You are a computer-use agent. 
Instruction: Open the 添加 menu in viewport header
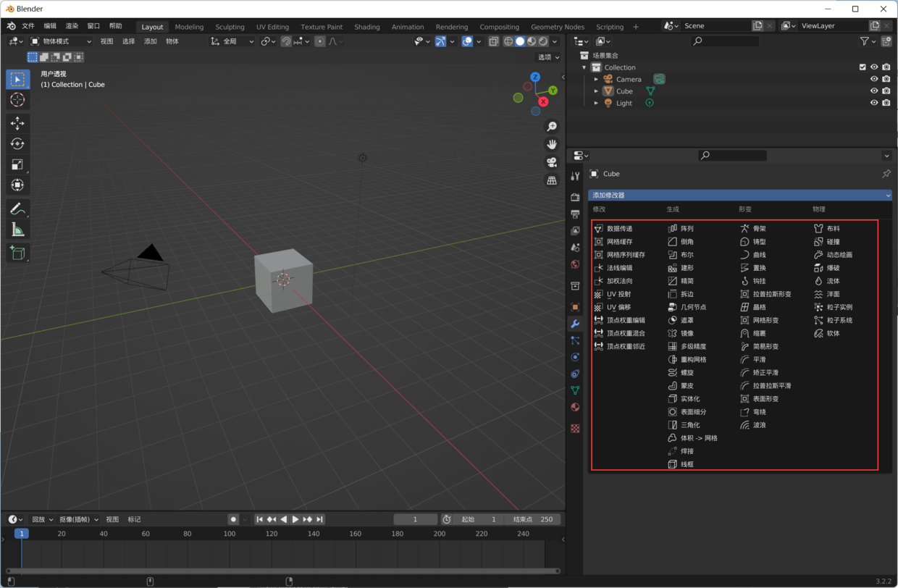point(151,41)
